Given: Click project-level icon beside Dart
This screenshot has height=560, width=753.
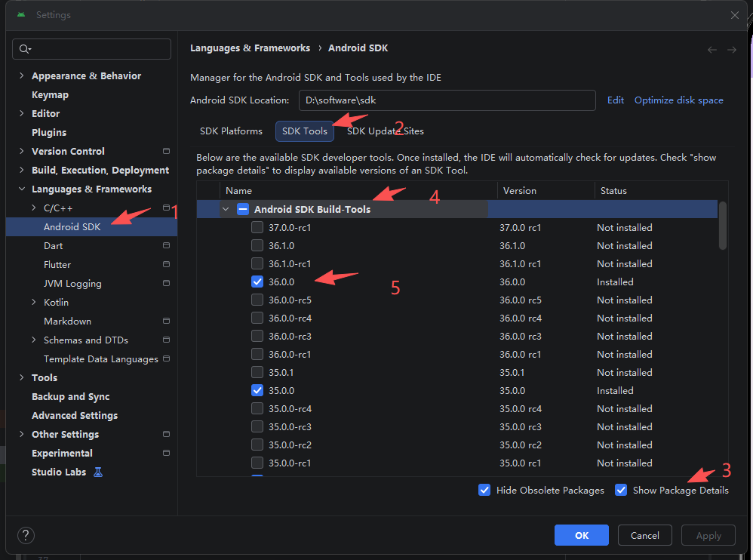Looking at the screenshot, I should click(x=166, y=245).
